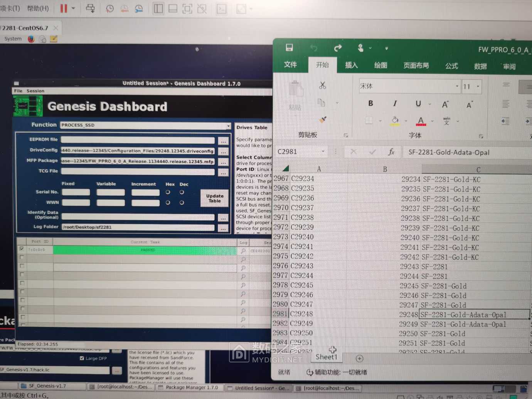
Task: Open log magnifier for PASSED row
Action: 243,251
